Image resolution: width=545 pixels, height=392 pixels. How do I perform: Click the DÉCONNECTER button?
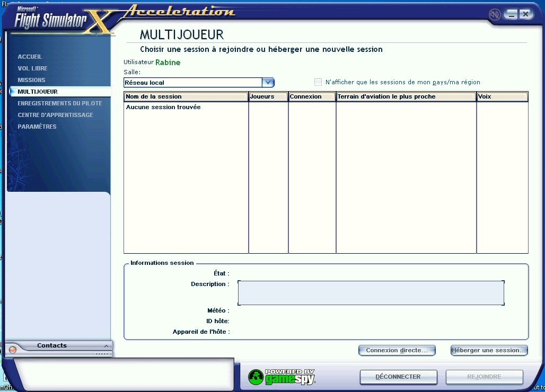point(398,377)
